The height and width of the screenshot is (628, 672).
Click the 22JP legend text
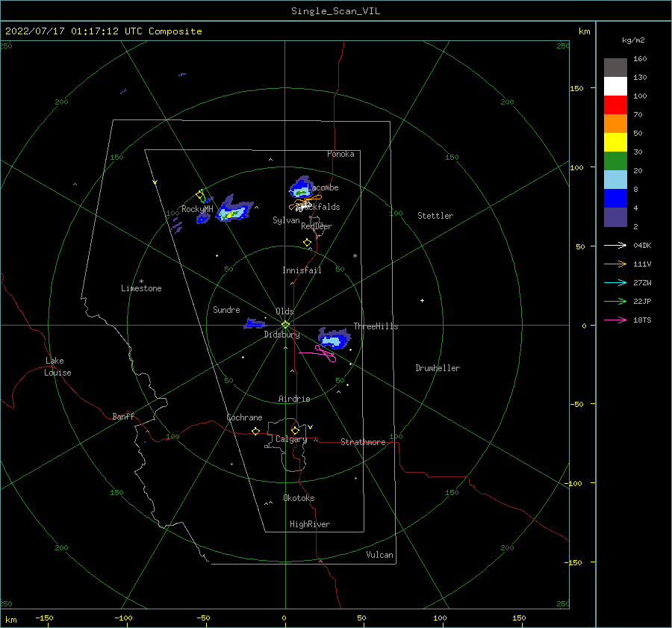click(642, 302)
